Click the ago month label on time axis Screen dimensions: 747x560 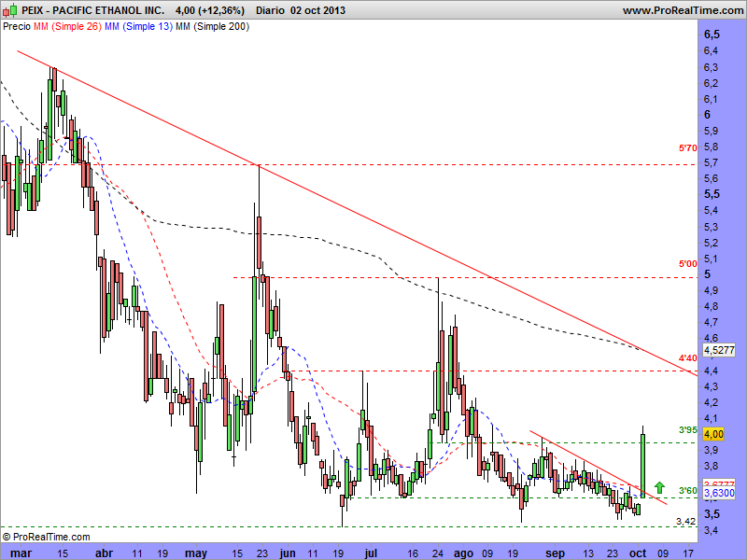coord(463,553)
